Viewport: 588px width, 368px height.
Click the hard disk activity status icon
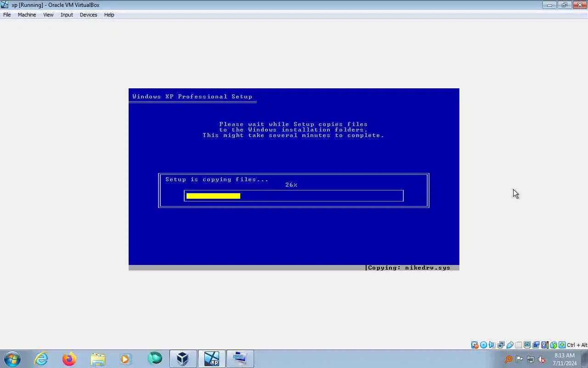475,345
